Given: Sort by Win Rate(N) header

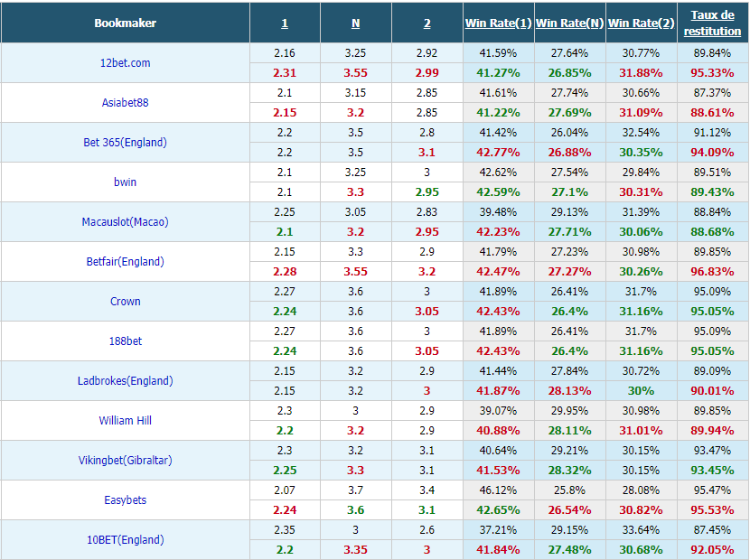Looking at the screenshot, I should tap(569, 23).
